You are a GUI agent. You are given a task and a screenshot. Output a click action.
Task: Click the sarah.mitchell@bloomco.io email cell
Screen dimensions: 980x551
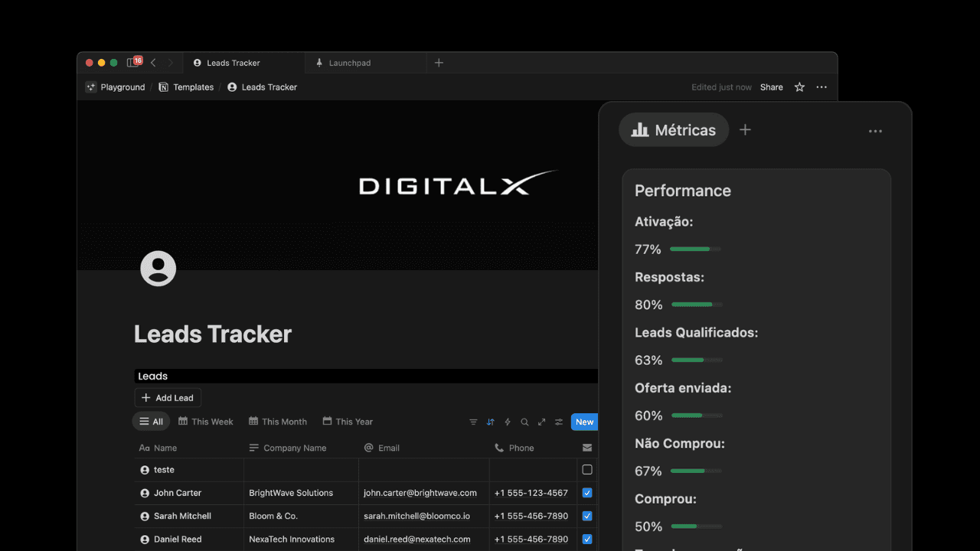(x=424, y=516)
